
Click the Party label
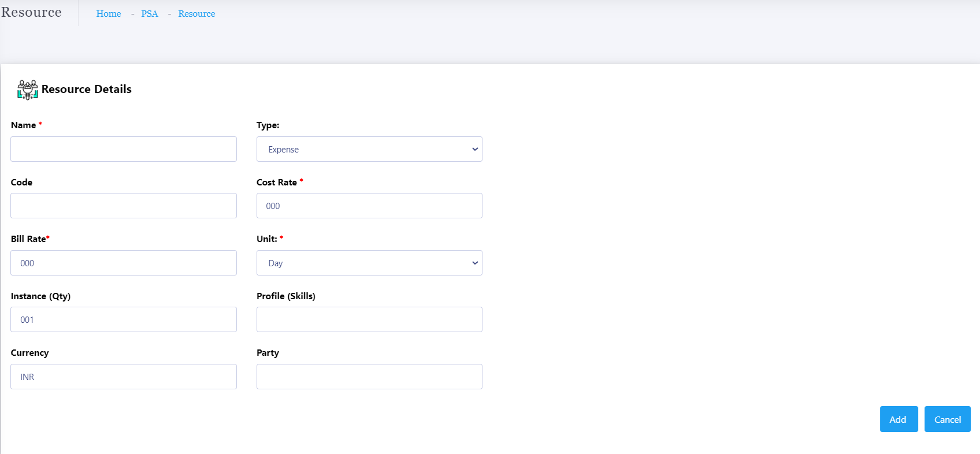pyautogui.click(x=268, y=353)
